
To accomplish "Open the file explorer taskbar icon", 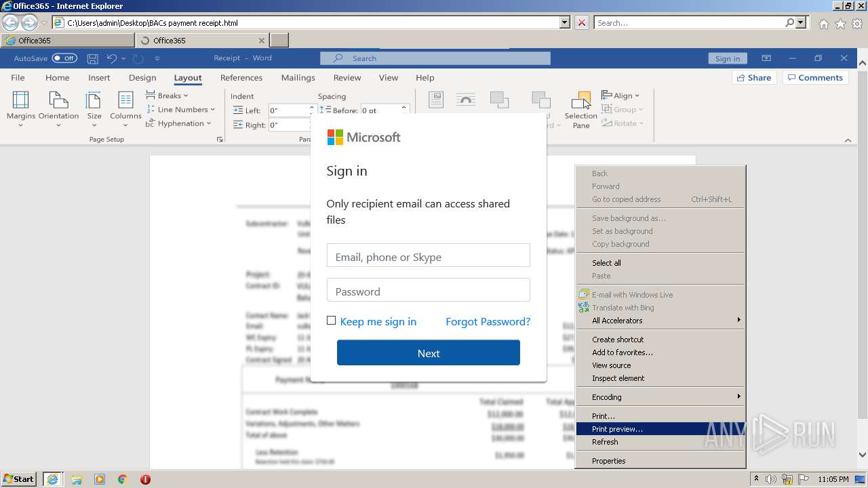I will (x=77, y=479).
